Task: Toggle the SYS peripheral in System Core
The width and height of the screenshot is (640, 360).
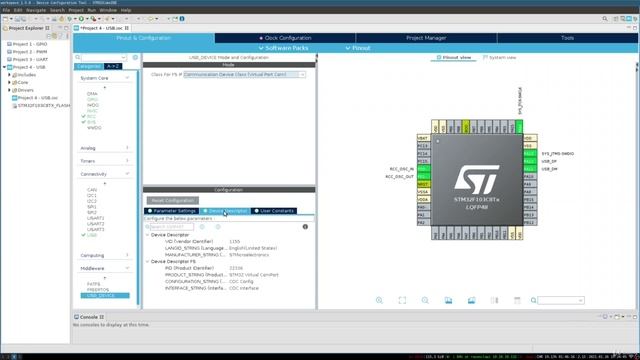Action: 91,122
